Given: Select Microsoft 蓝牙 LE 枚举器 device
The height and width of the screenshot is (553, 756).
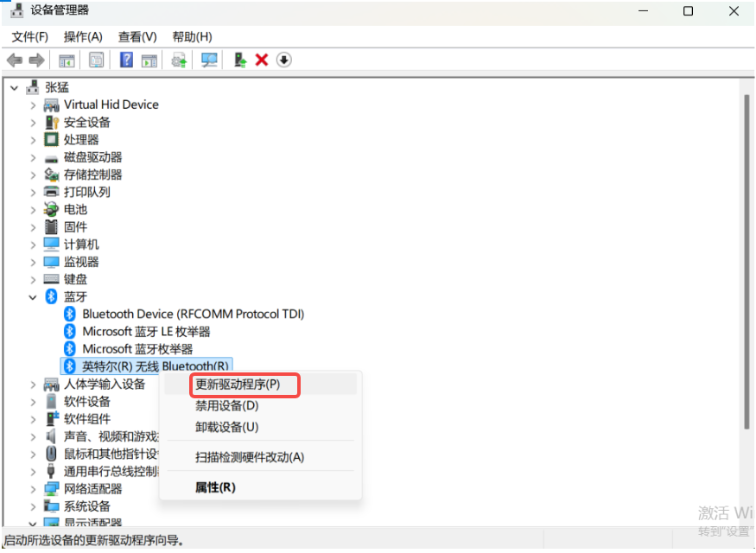Looking at the screenshot, I should pos(145,332).
